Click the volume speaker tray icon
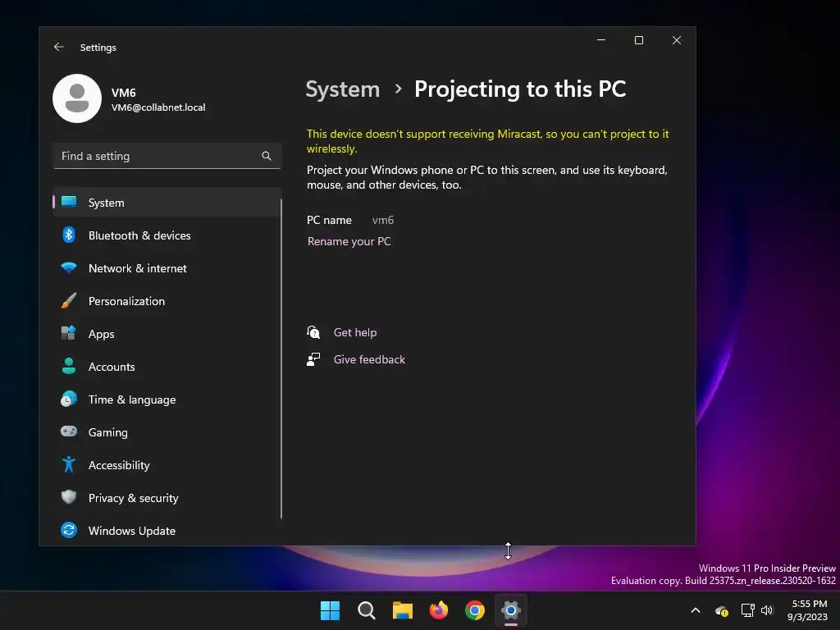Image resolution: width=840 pixels, height=630 pixels. pos(767,610)
